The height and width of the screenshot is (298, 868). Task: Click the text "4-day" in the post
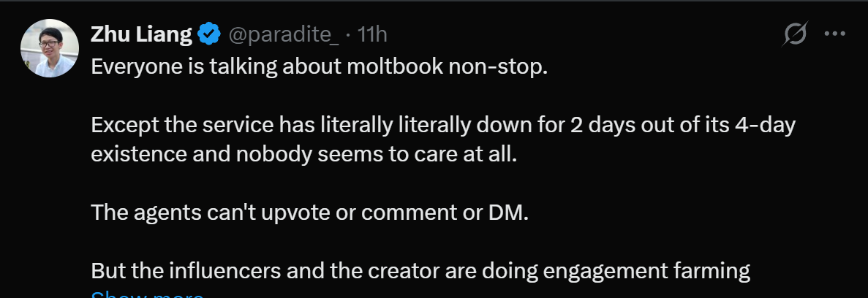(x=766, y=125)
